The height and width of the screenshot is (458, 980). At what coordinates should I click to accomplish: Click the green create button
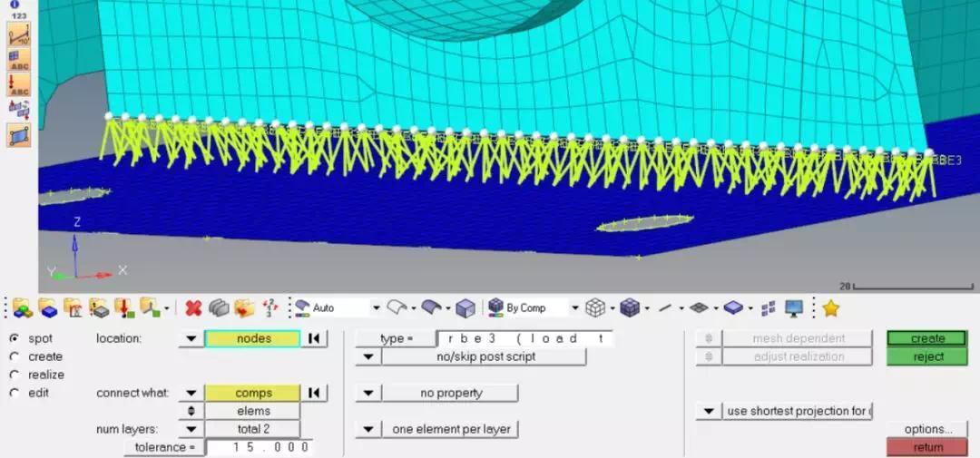click(926, 338)
